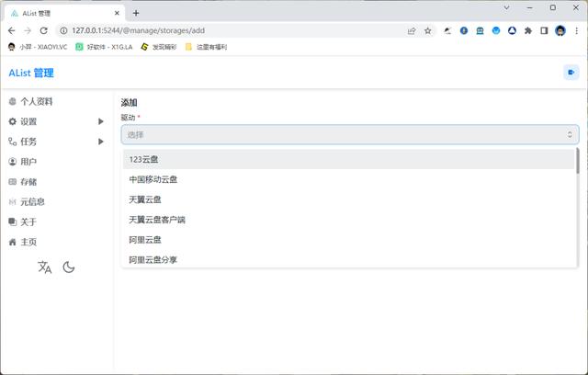This screenshot has height=375, width=588.
Task: Open the 驱动 driver select dropdown
Action: [x=350, y=134]
